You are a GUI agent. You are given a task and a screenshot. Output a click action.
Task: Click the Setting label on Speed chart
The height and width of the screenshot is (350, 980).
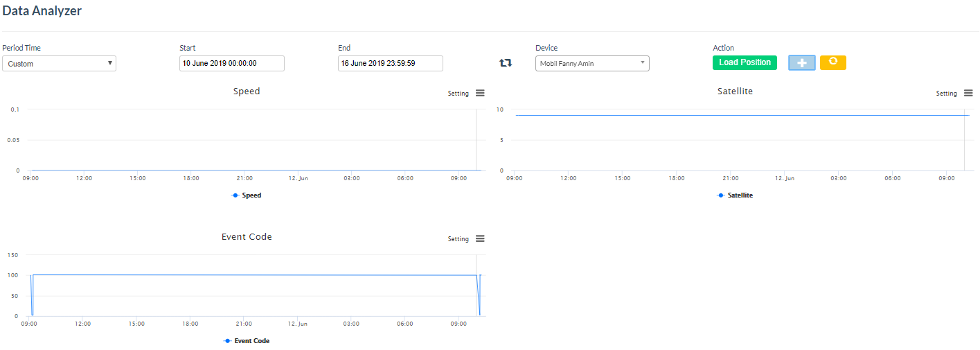pos(458,94)
